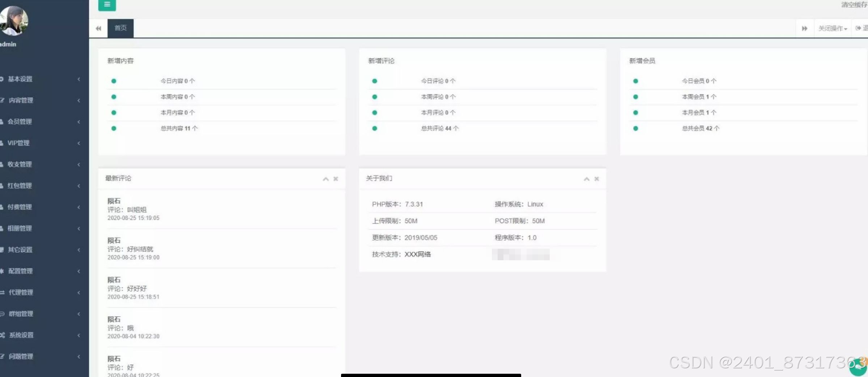The height and width of the screenshot is (377, 868).
Task: Close the 关于我们 panel
Action: click(597, 179)
